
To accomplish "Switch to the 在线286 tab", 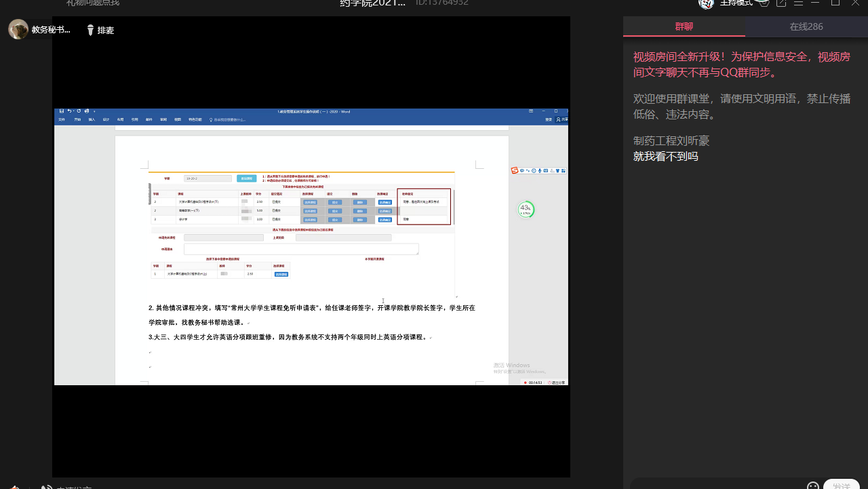I will point(806,26).
